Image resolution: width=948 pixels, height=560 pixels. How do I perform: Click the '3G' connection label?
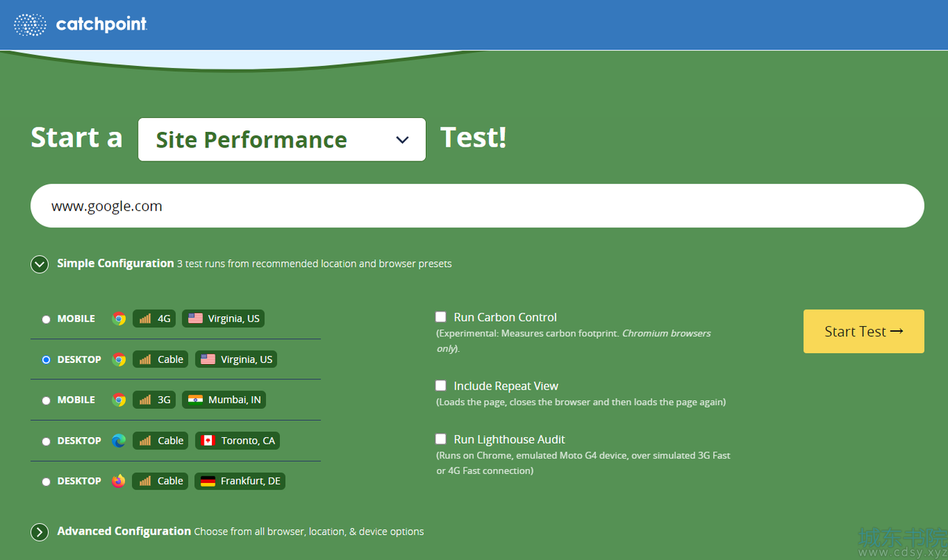pyautogui.click(x=164, y=400)
